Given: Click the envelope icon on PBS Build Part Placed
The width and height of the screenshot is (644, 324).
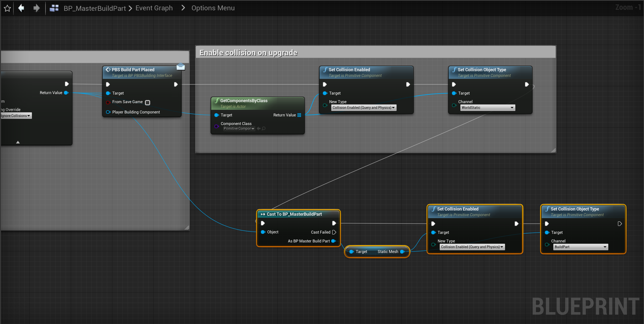Looking at the screenshot, I should (180, 67).
